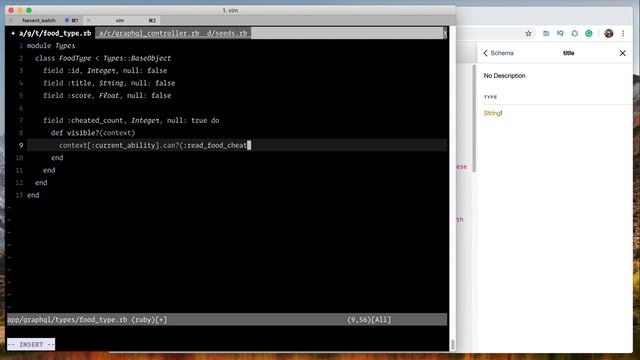This screenshot has width=640, height=360.
Task: Bookmark page with the browser star icon
Action: click(528, 33)
